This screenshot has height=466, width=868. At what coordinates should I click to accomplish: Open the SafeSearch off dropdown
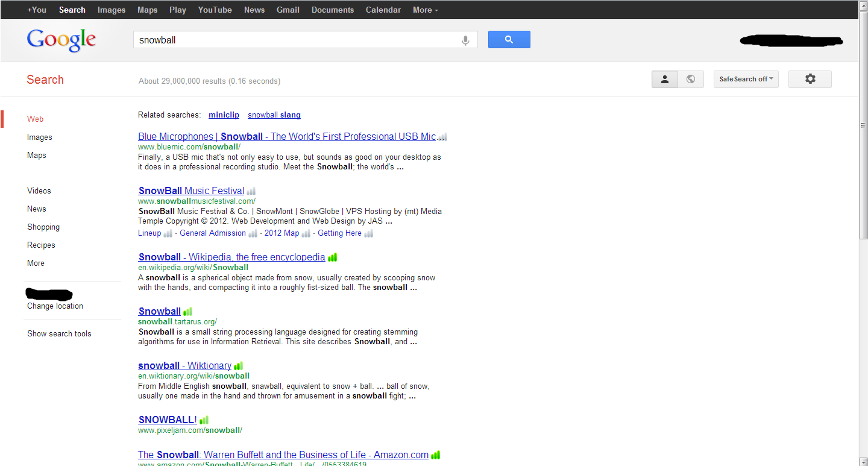(x=746, y=79)
